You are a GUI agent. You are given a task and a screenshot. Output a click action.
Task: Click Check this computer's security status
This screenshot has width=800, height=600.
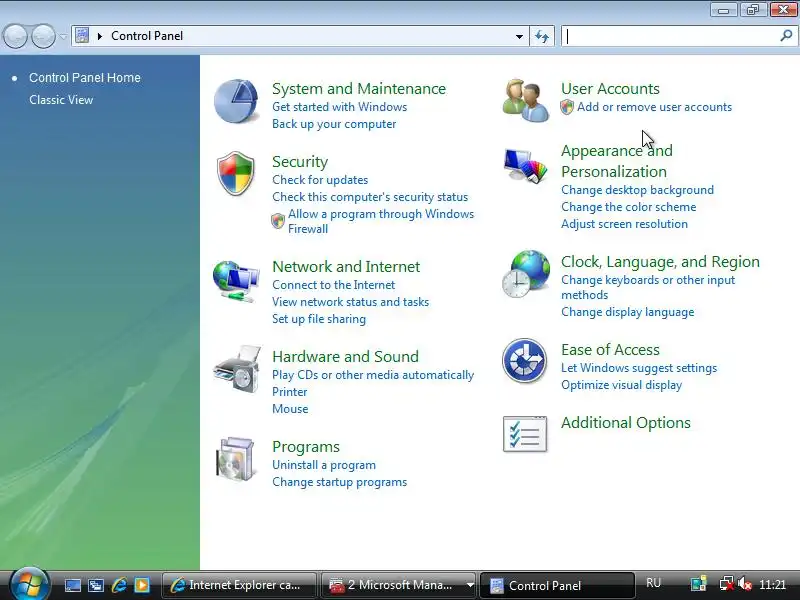[370, 197]
